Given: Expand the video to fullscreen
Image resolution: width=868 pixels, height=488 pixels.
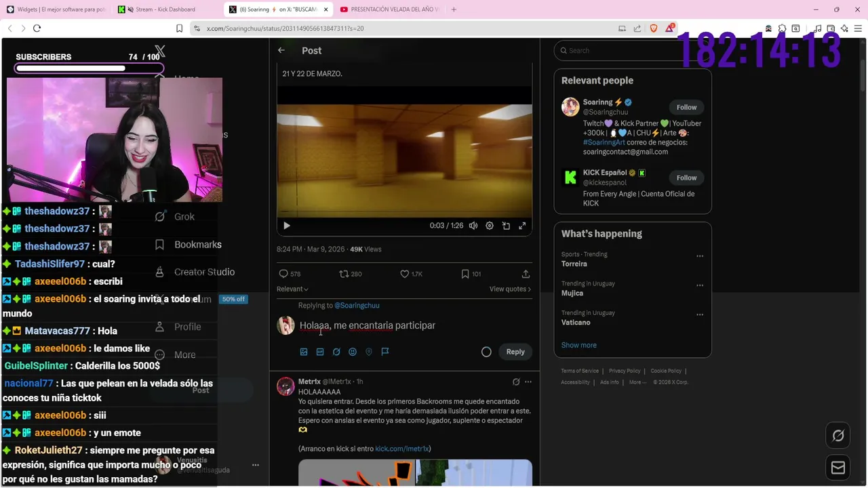Looking at the screenshot, I should tap(522, 226).
